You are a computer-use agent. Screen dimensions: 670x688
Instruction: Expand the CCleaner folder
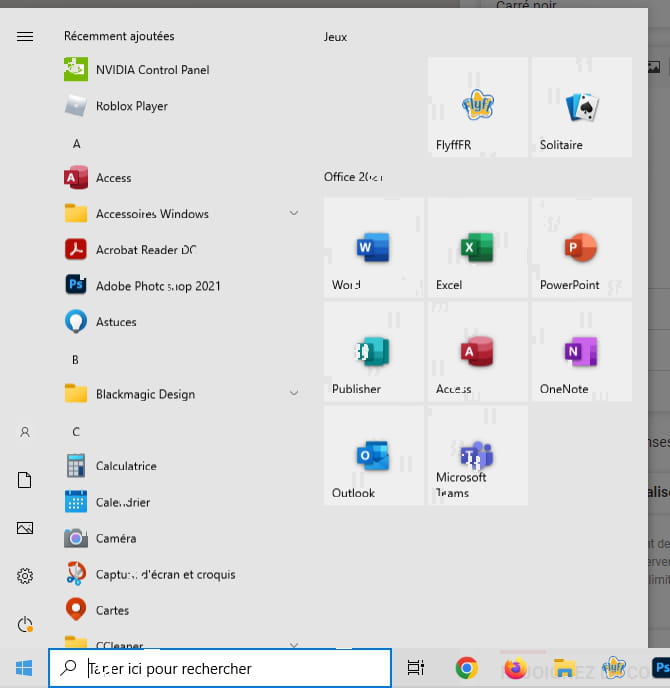(182, 643)
